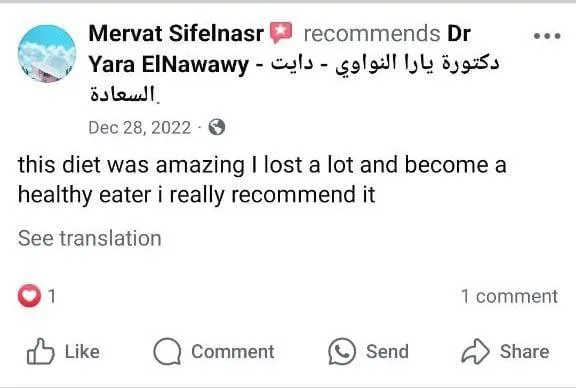576x388 pixels.
Task: Click the WhatsApp Send icon
Action: (x=342, y=351)
